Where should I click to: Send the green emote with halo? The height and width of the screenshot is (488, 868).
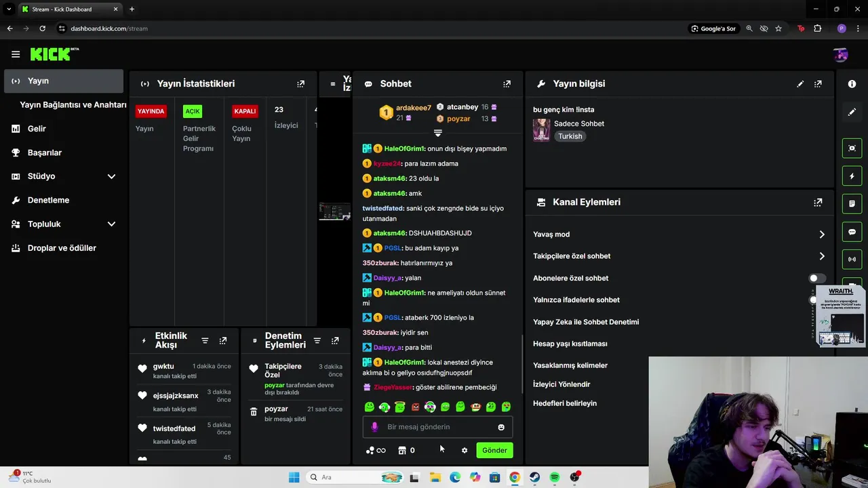[400, 407]
